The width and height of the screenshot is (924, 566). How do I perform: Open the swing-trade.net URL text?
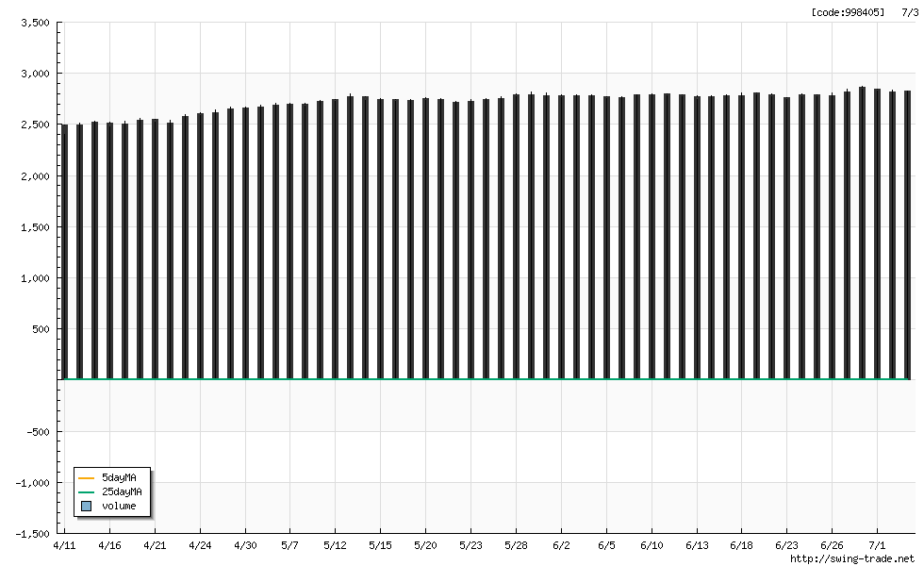(852, 558)
